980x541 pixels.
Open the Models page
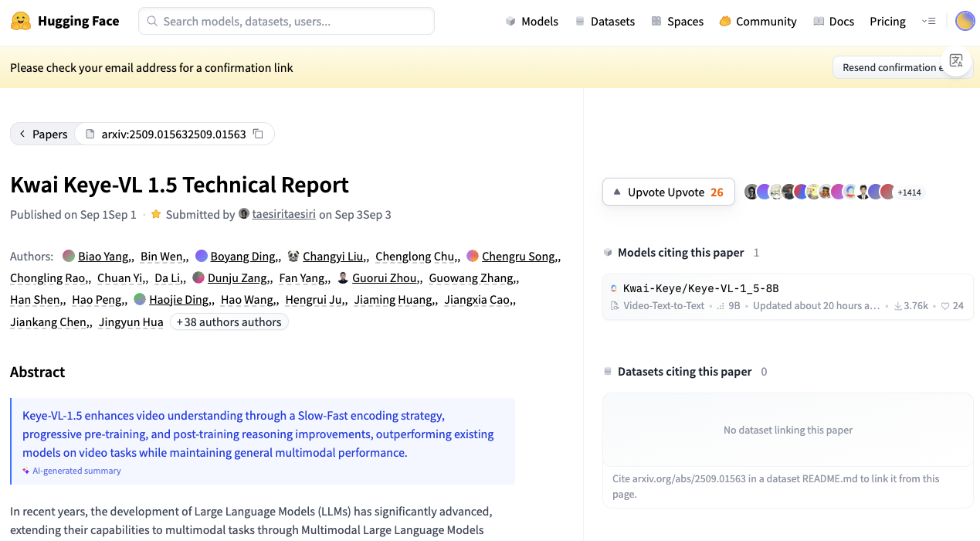(x=531, y=21)
